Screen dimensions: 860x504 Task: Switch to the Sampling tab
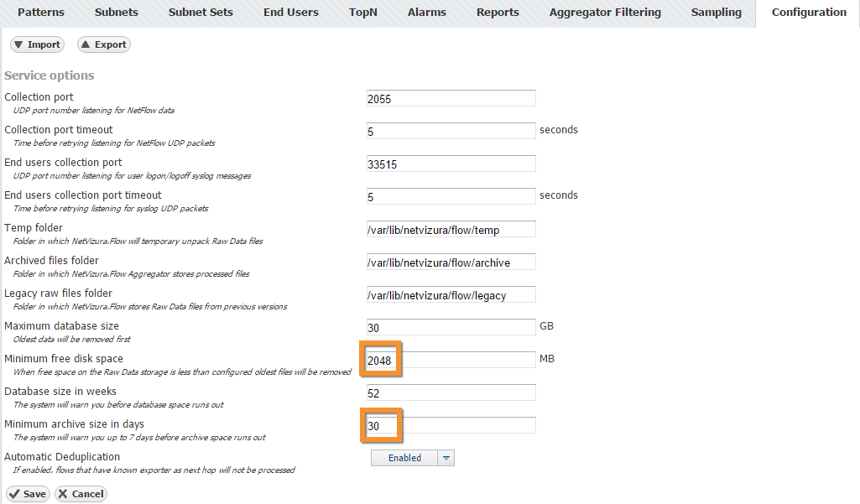[716, 13]
